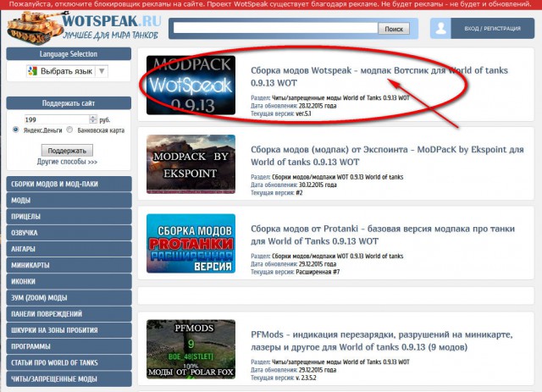Click the donation amount stepper arrows
542x392 pixels.
coord(93,119)
